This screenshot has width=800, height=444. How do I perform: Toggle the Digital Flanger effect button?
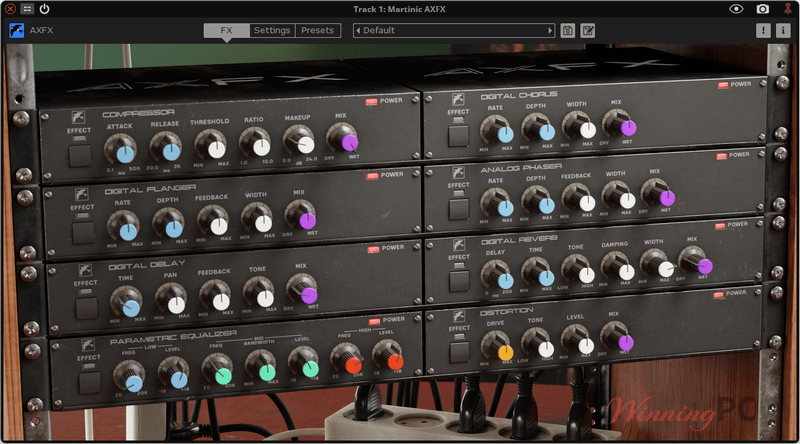point(83,232)
